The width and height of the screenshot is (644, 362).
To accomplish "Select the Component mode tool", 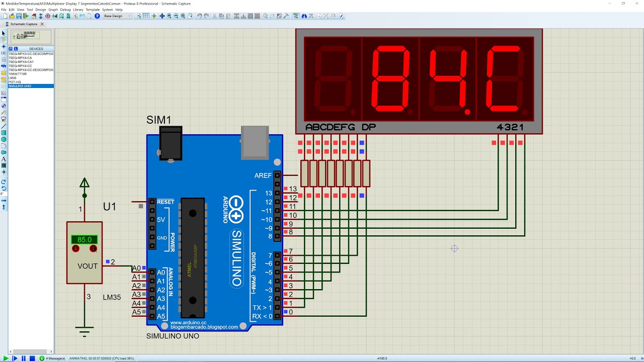I will [x=4, y=40].
